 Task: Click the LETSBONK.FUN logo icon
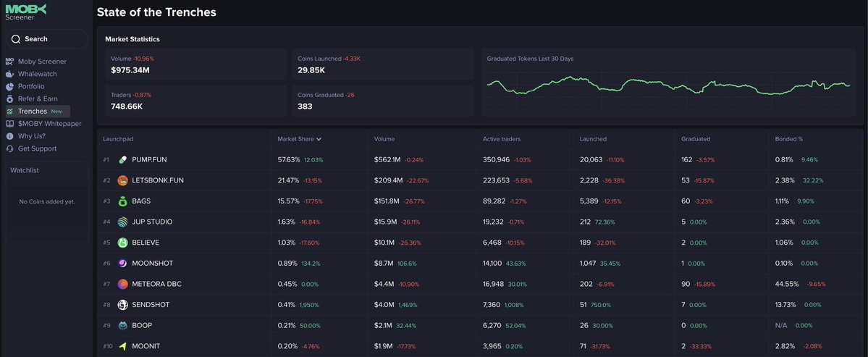[122, 180]
